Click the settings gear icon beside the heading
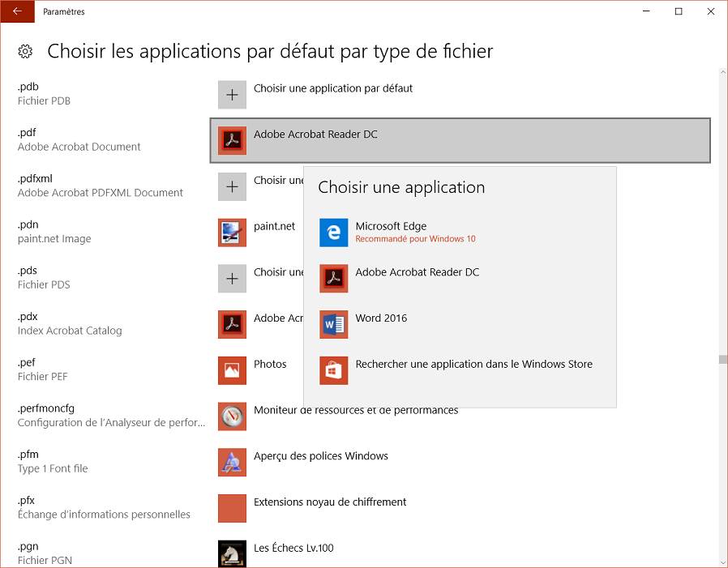Viewport: 728px width, 568px height. click(x=25, y=51)
